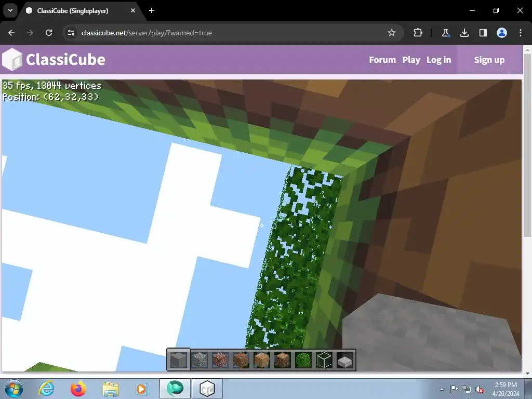View site information for classicube.net
The height and width of the screenshot is (399, 532).
point(71,33)
